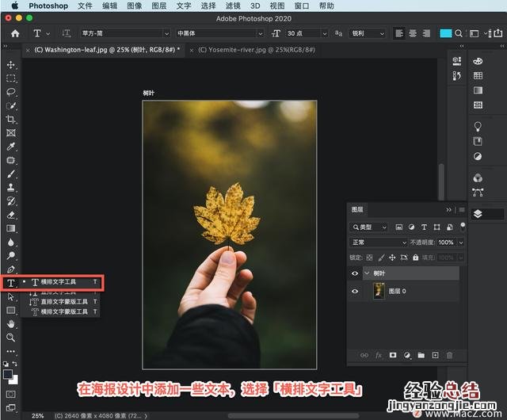Image resolution: width=507 pixels, height=420 pixels.
Task: Click the cyan text color swatch
Action: tap(446, 34)
